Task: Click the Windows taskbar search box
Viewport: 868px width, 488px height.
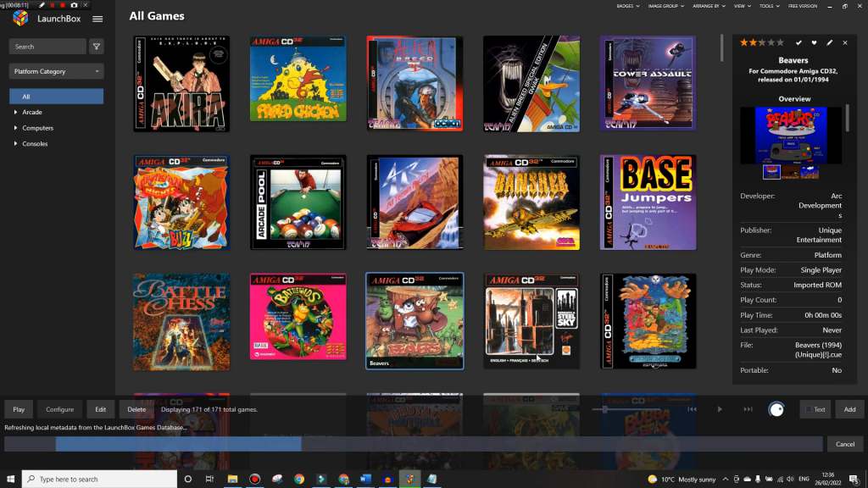Action: (x=100, y=479)
